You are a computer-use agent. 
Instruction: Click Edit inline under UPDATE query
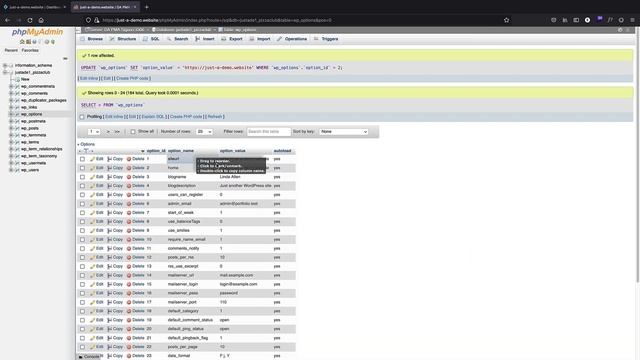[89, 78]
